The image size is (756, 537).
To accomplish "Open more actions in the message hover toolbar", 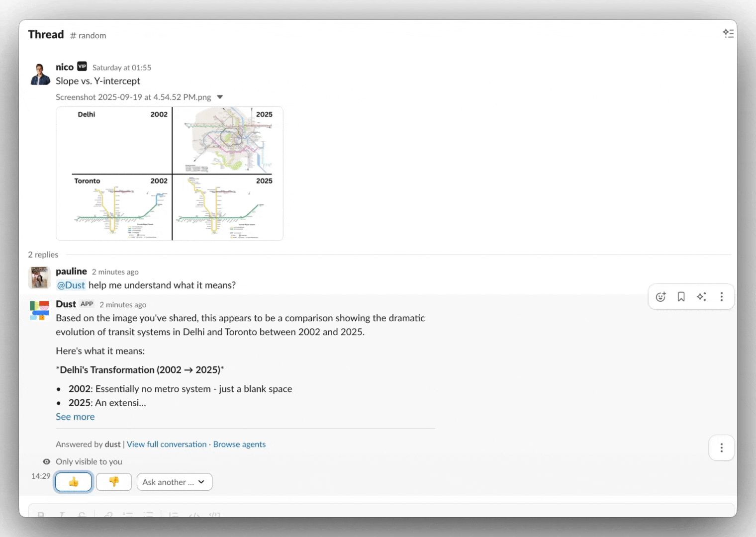I will click(722, 297).
